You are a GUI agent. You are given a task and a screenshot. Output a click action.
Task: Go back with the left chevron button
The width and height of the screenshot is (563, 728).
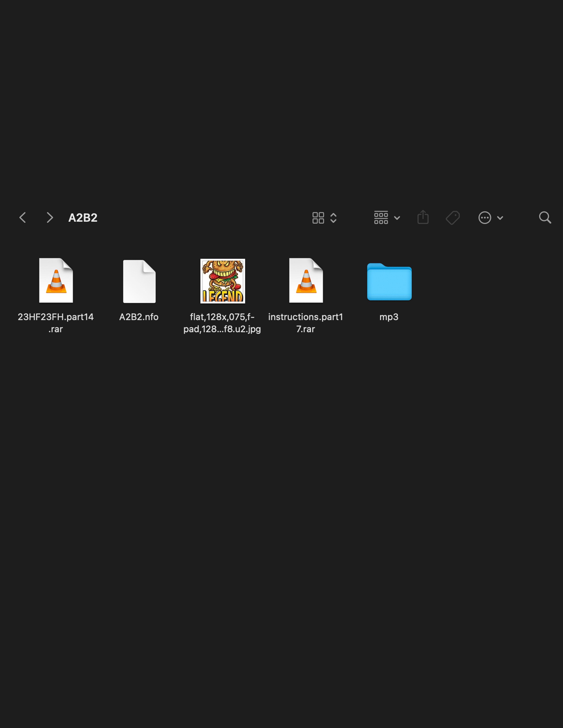(x=23, y=217)
